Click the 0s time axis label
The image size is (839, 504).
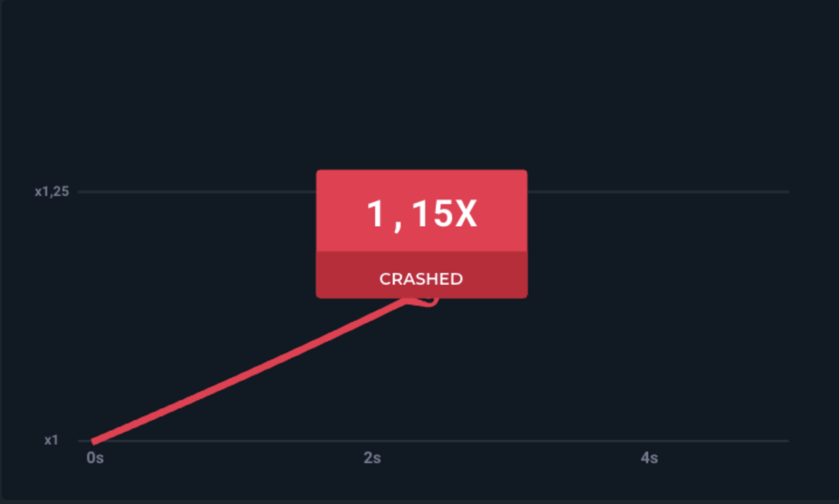click(x=95, y=458)
